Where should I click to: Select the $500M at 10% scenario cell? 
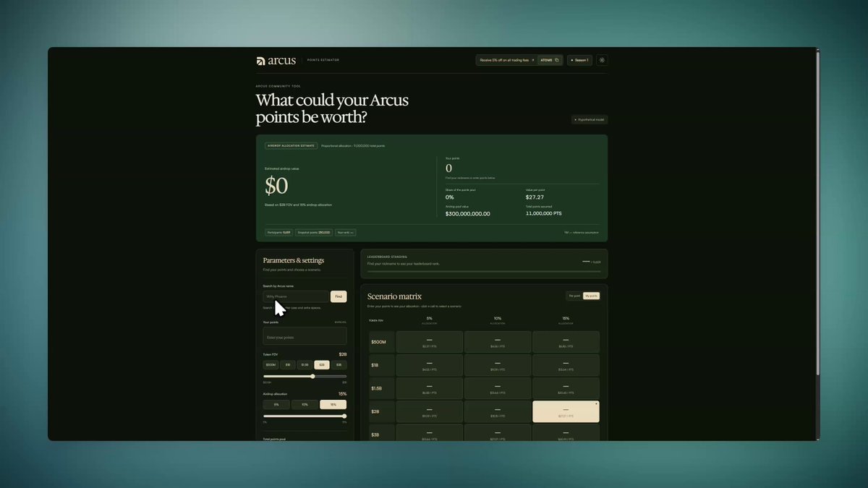(498, 342)
